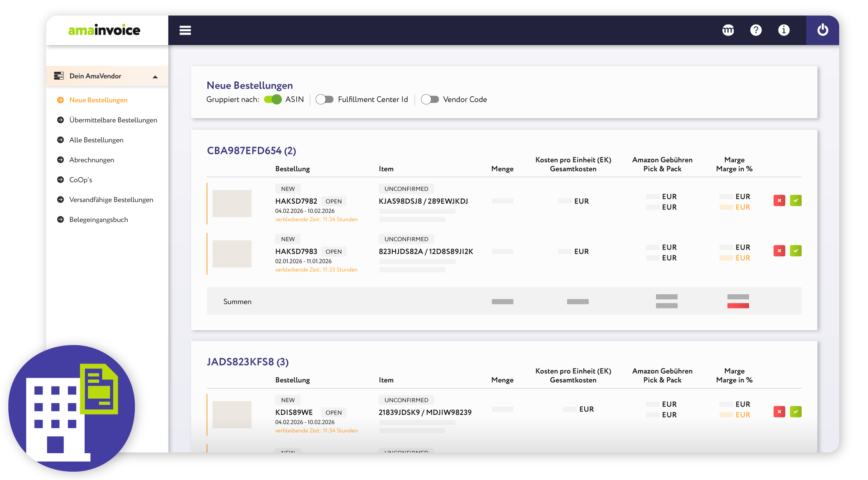Image resolution: width=868 pixels, height=480 pixels.
Task: Enable Fulfillment Center Id grouping toggle
Action: [325, 99]
